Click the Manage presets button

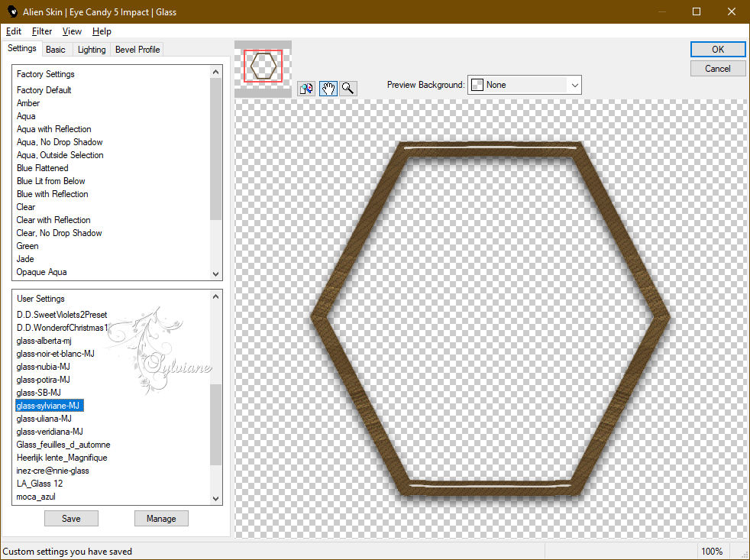pos(161,518)
